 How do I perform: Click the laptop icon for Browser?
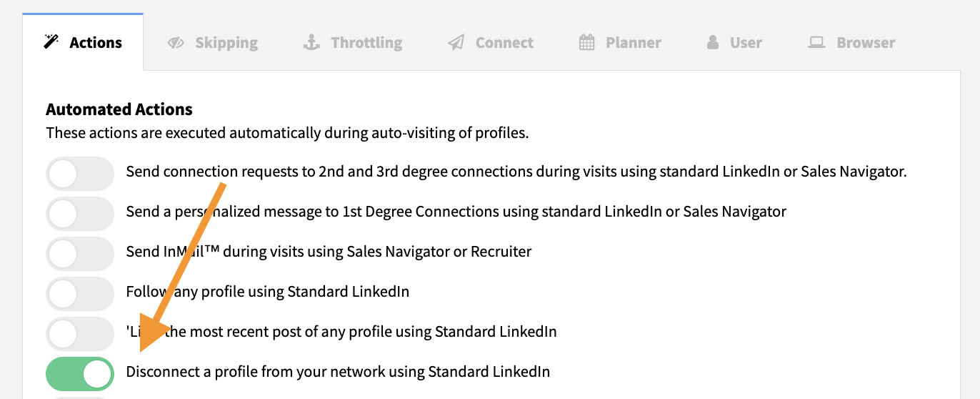pyautogui.click(x=816, y=43)
